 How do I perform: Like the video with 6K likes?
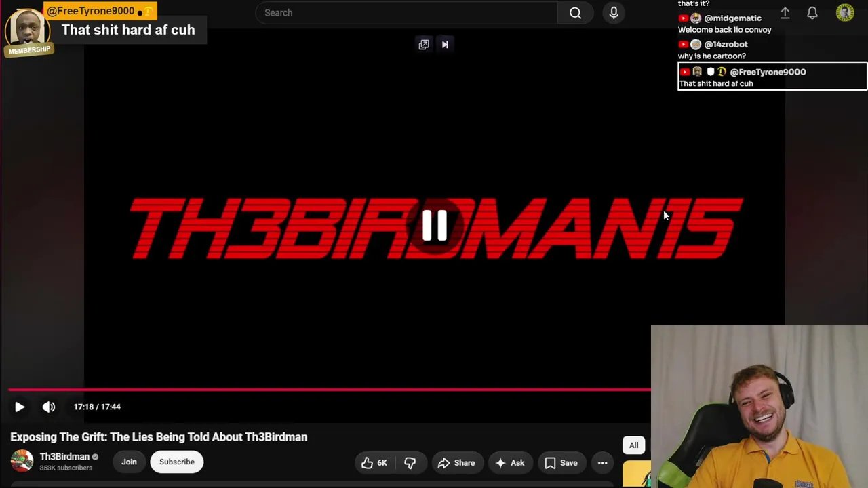click(374, 463)
